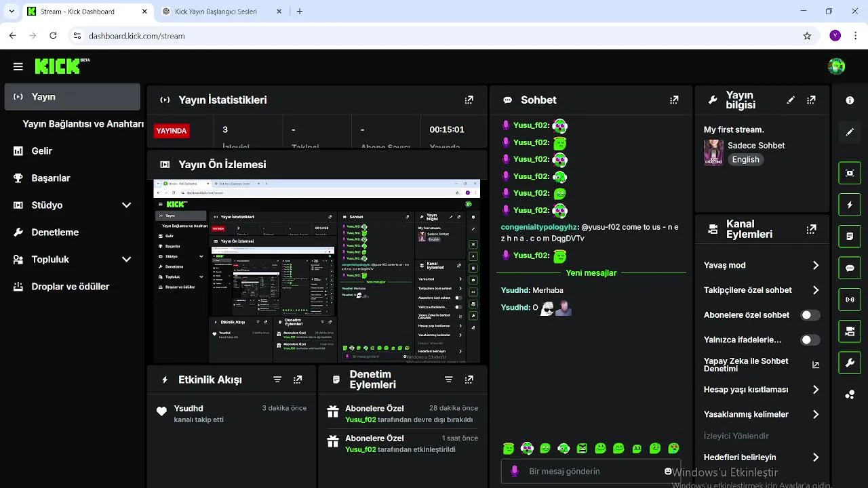The height and width of the screenshot is (488, 868).
Task: Click the Sadece Sohbet category thumbnail
Action: 713,152
